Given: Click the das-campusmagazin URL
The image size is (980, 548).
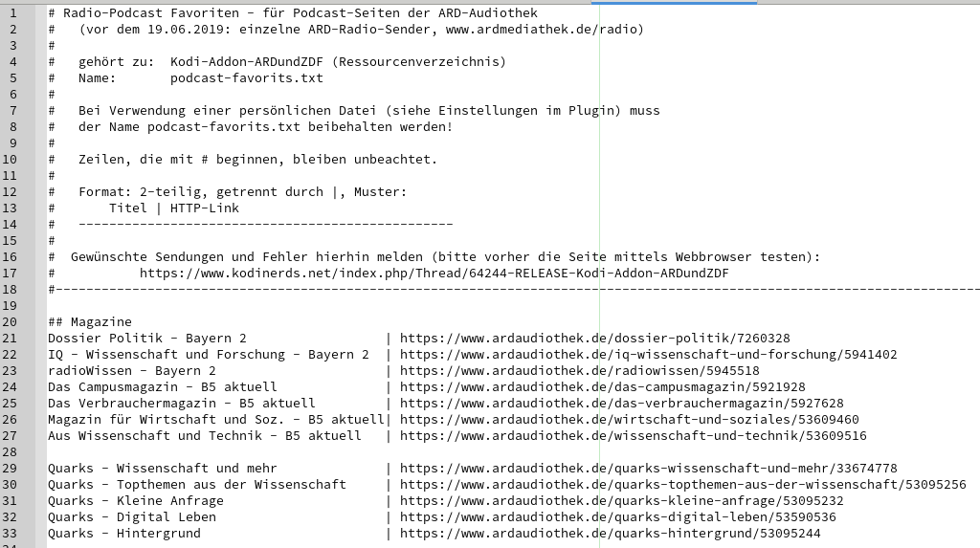Looking at the screenshot, I should click(x=603, y=386).
